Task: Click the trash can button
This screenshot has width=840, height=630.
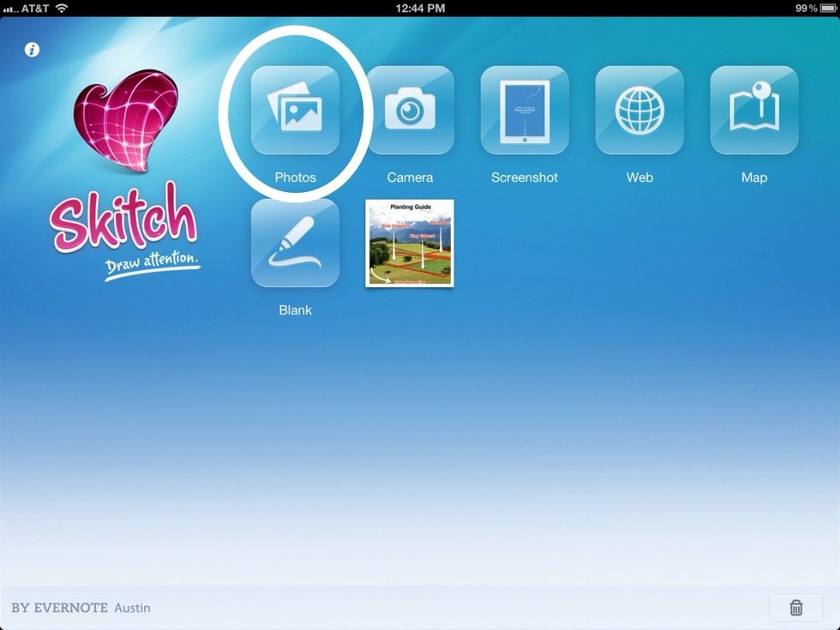Action: [x=795, y=608]
